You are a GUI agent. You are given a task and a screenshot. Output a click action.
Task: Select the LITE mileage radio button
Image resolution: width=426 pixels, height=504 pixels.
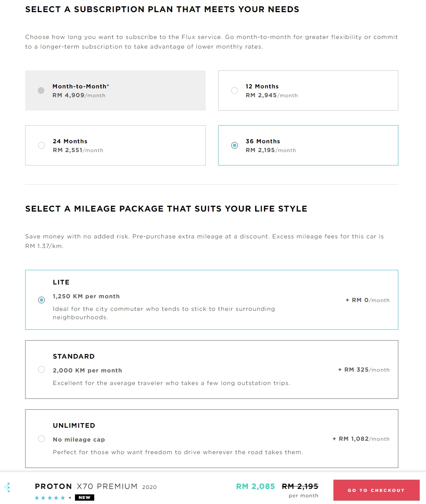41,300
